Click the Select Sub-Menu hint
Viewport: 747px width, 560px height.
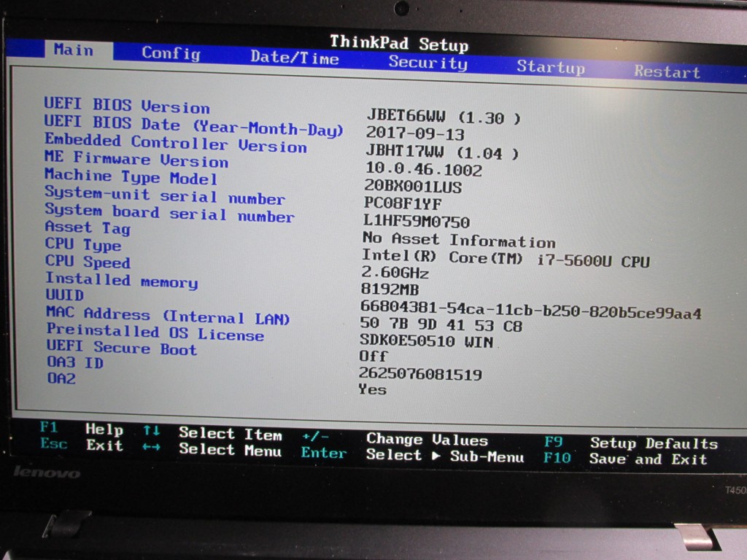pyautogui.click(x=445, y=456)
